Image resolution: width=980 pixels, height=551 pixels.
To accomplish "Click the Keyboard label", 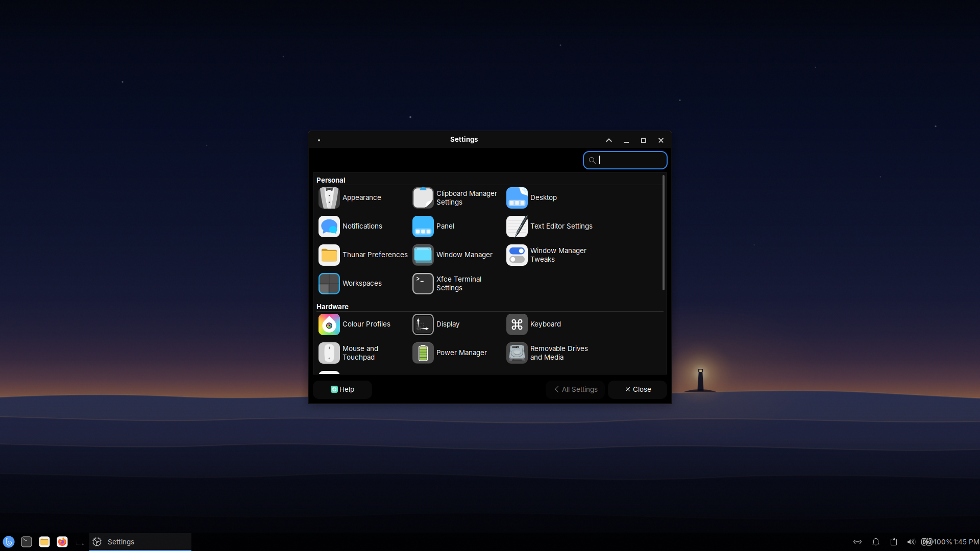I will click(545, 324).
